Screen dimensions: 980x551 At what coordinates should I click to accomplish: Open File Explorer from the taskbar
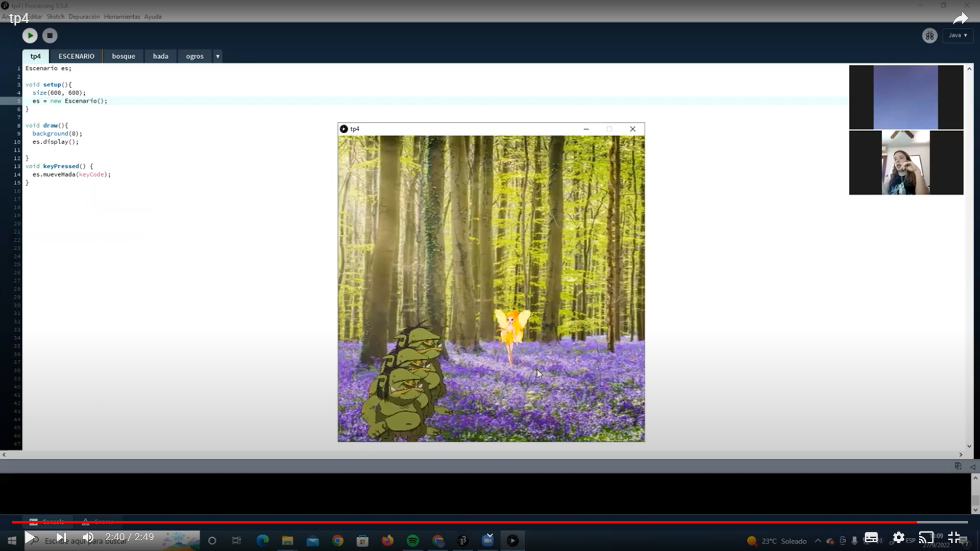pos(287,541)
